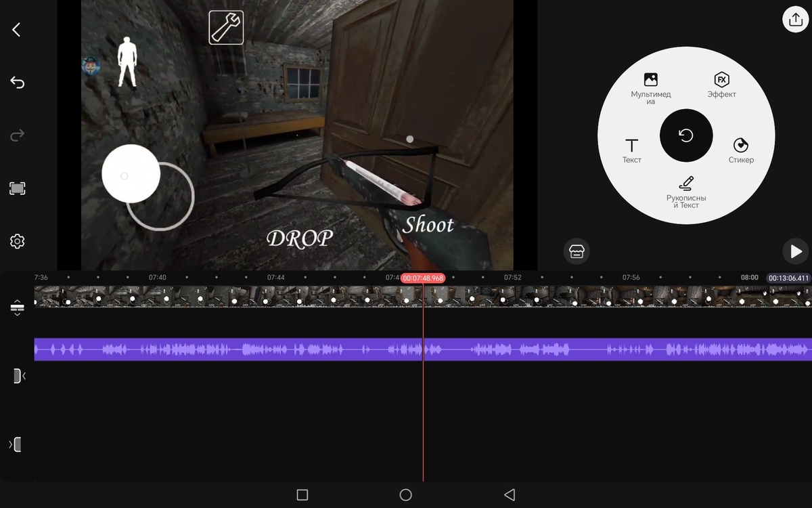Viewport: 812px width, 508px height.
Task: Tap the white joystick circle in preview
Action: point(131,173)
